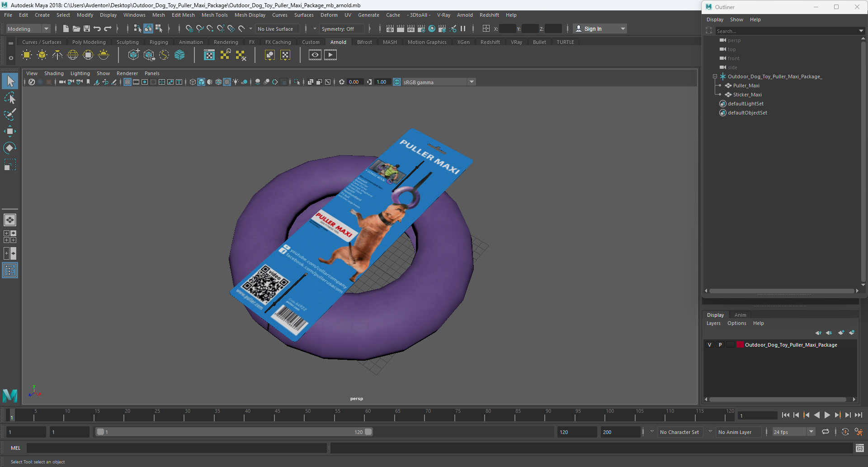Open the Arnold RenderView eye icon
The width and height of the screenshot is (868, 467).
tap(315, 55)
